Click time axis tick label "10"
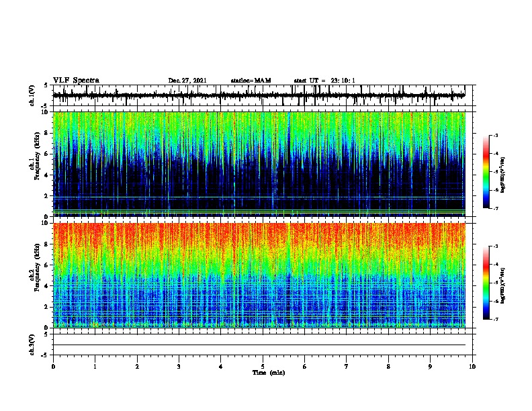 (x=472, y=367)
